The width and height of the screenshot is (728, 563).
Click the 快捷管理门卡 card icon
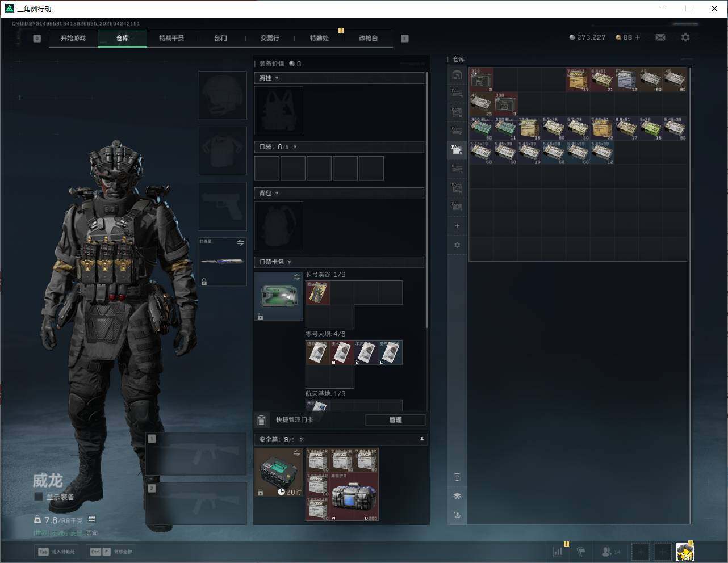point(262,420)
